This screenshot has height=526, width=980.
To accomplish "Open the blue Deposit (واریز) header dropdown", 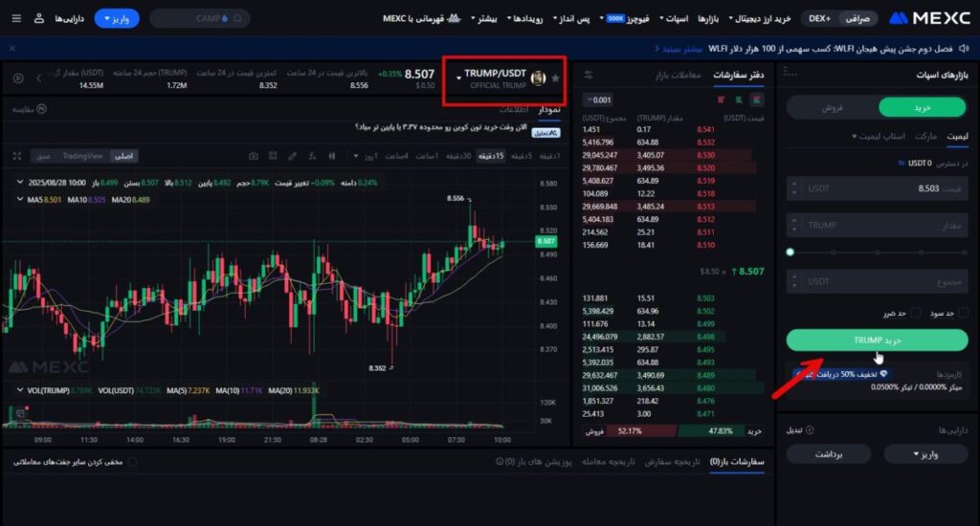I will [x=117, y=18].
